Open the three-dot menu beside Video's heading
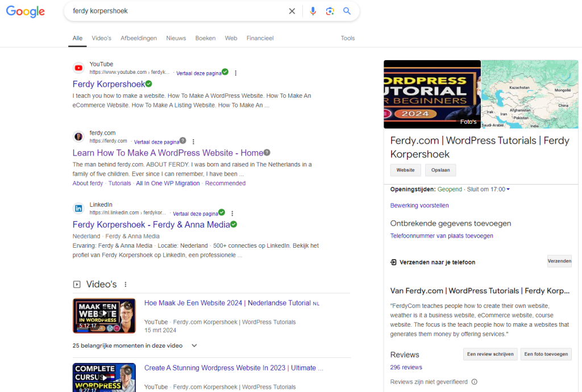The width and height of the screenshot is (582, 392). coord(124,284)
